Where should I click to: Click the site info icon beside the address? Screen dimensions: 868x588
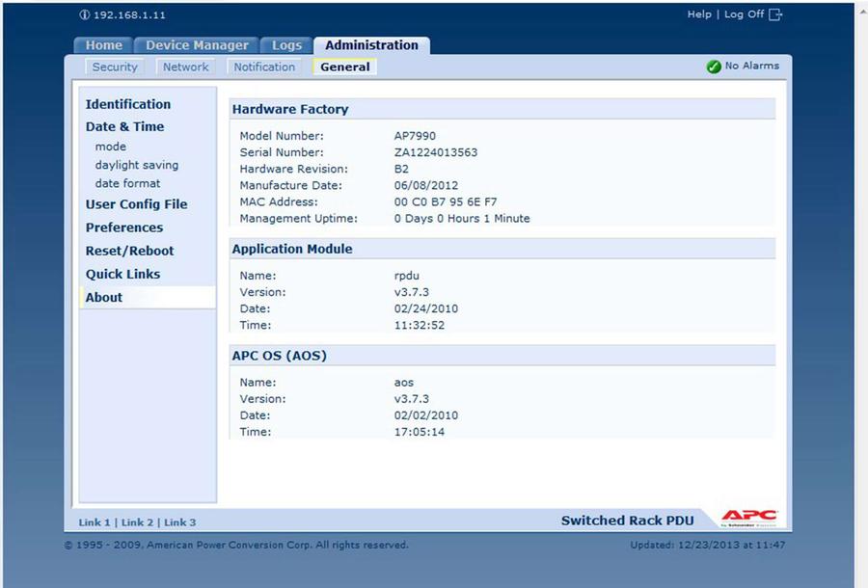[x=84, y=15]
